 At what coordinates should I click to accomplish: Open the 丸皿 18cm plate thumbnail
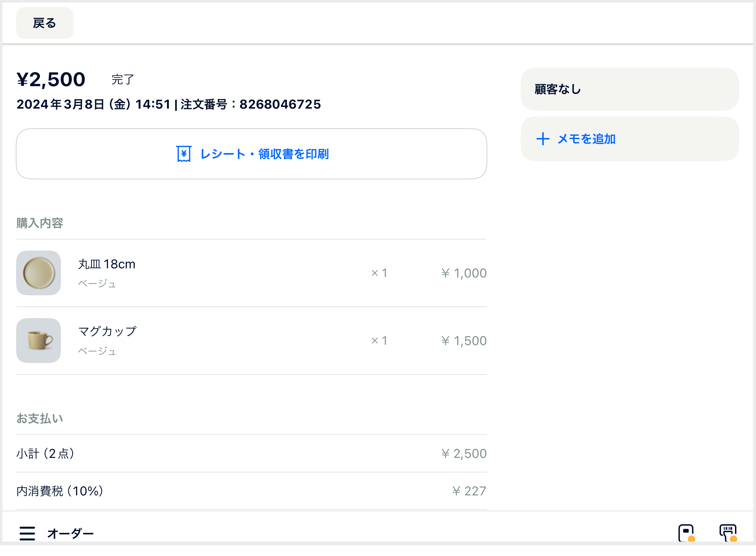click(x=39, y=273)
